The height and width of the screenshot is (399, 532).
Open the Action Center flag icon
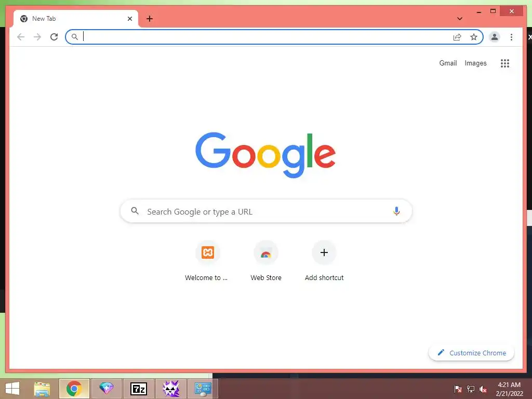[458, 389]
